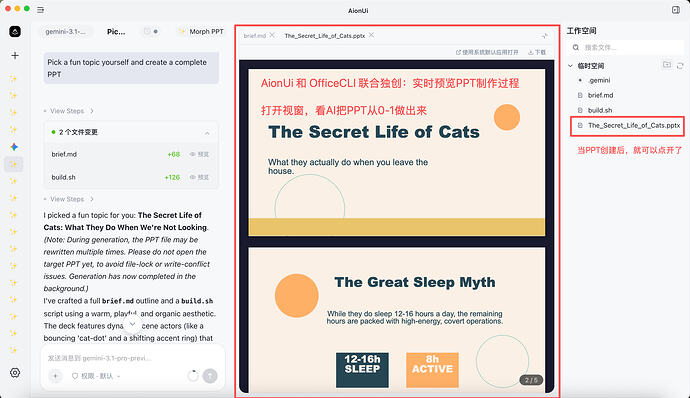Collapse the temporary space tree
The height and width of the screenshot is (398, 690).
coord(570,66)
